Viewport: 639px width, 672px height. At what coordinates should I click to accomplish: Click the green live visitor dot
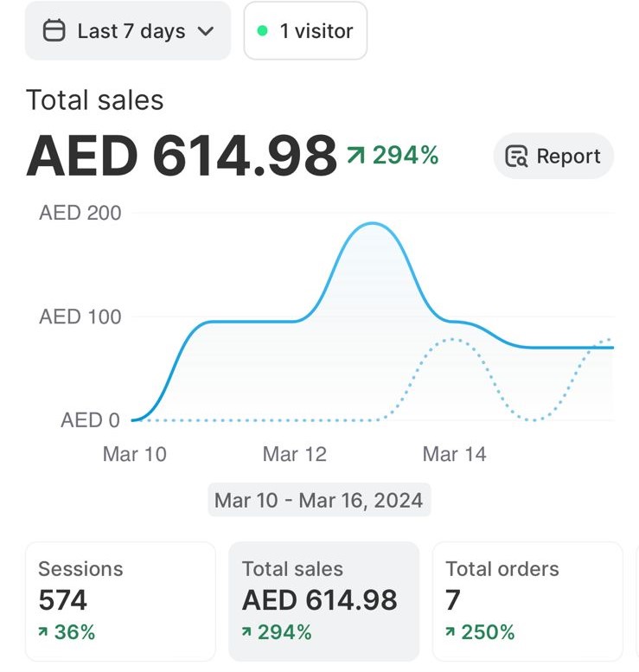[263, 31]
